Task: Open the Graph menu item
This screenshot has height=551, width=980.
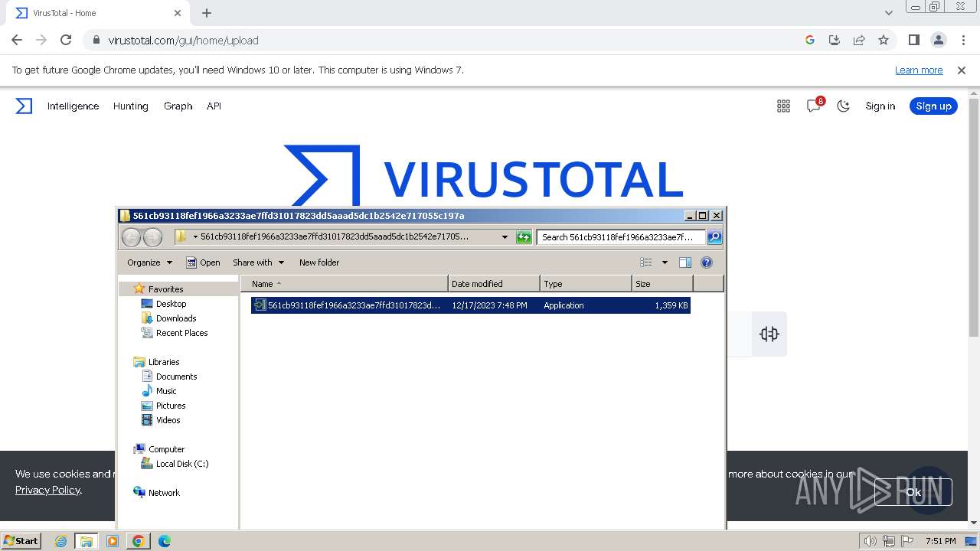Action: click(178, 106)
